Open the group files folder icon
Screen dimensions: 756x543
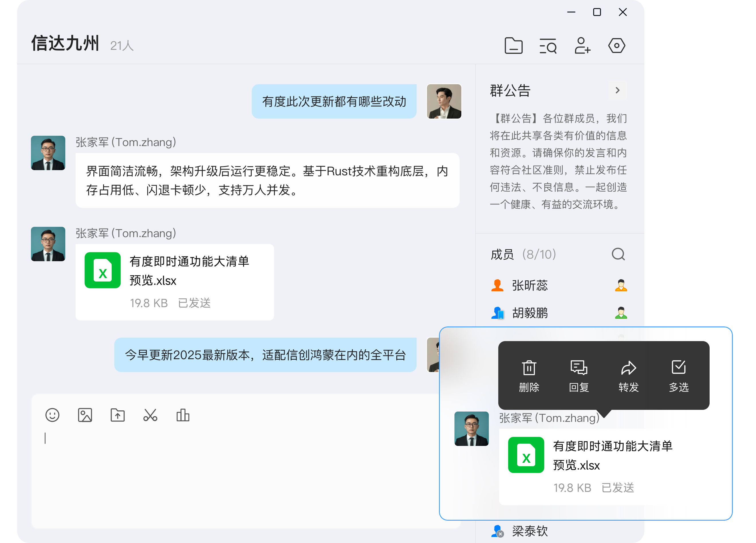pos(513,46)
